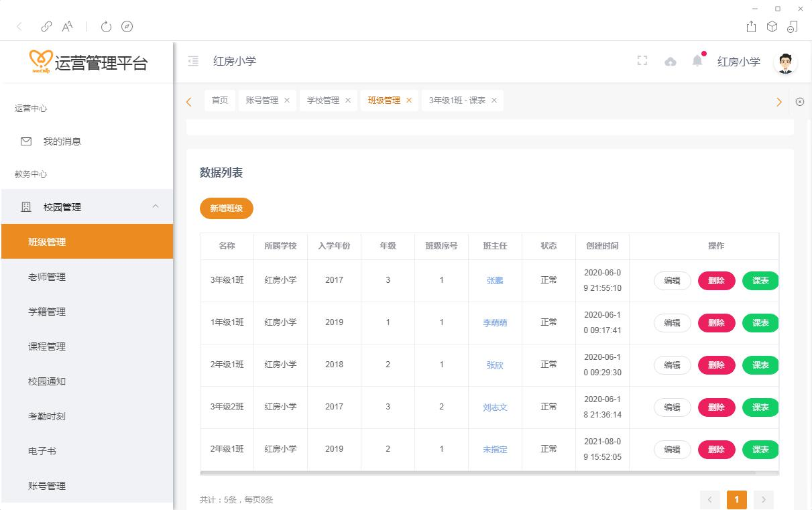Select page 1 in pagination

pyautogui.click(x=736, y=499)
